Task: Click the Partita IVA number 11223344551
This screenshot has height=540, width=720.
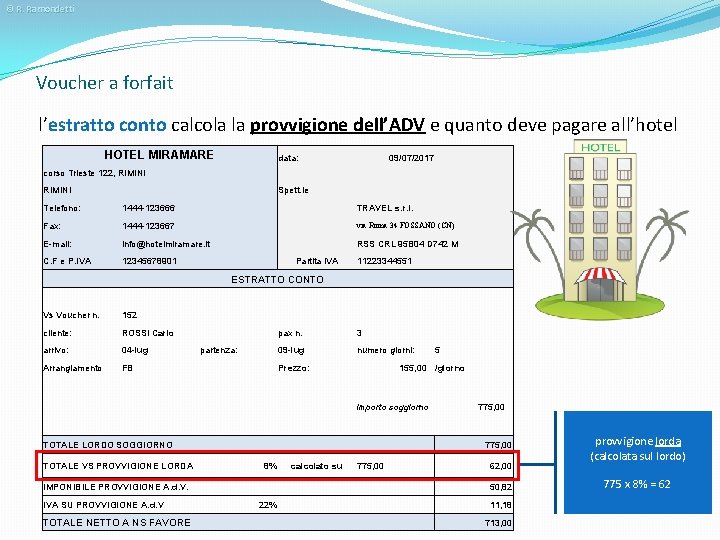Action: click(384, 261)
